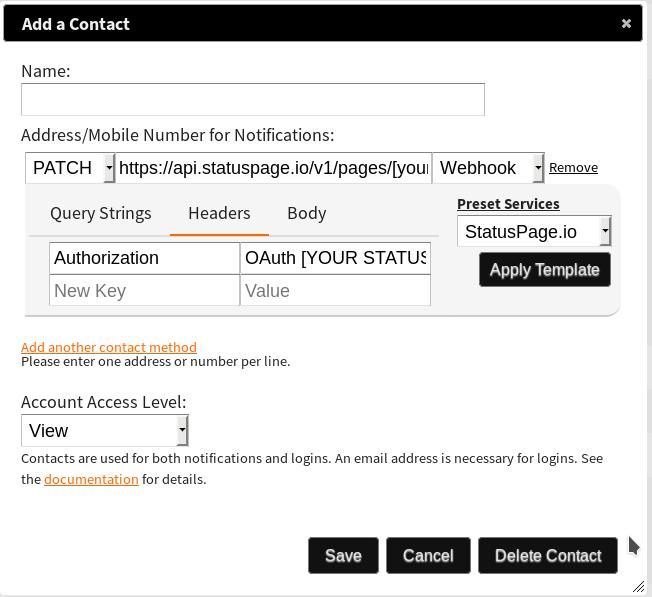
Task: Click the webhook URL address field
Action: point(273,168)
